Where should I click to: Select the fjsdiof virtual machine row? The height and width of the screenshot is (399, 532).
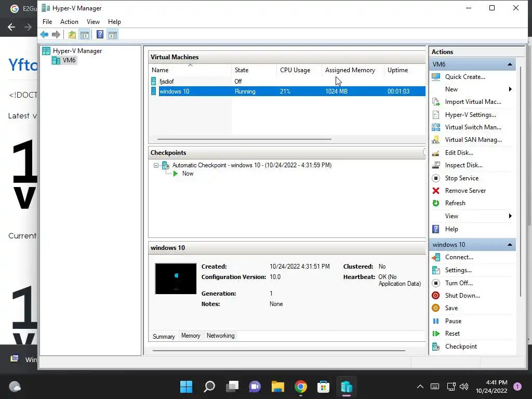287,82
